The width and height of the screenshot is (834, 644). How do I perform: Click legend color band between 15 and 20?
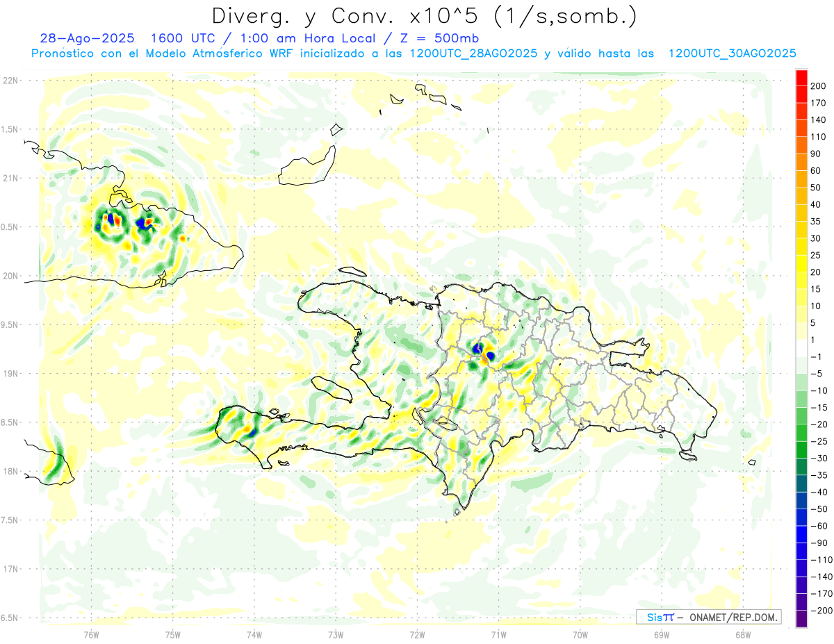coord(802,281)
